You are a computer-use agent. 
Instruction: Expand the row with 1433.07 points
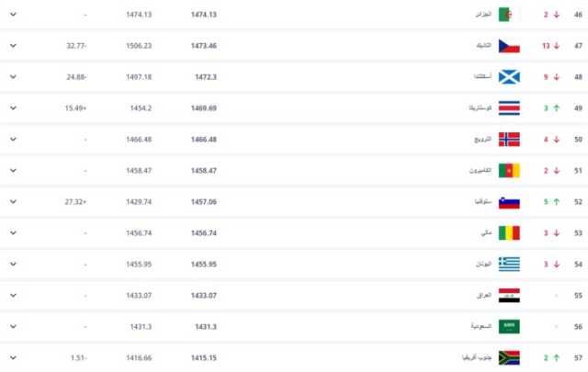tap(13, 296)
